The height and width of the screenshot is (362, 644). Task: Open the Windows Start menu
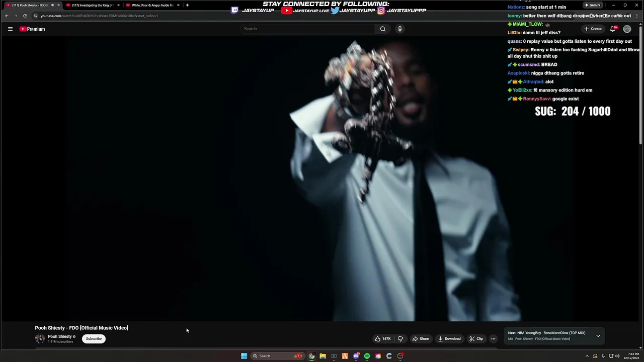pos(244,356)
